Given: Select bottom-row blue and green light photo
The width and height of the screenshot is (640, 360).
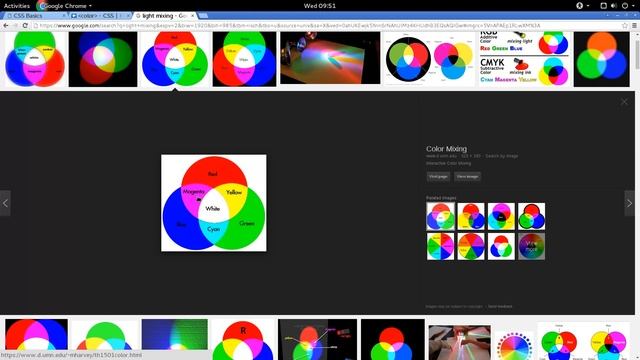Looking at the screenshot, I should (175, 335).
